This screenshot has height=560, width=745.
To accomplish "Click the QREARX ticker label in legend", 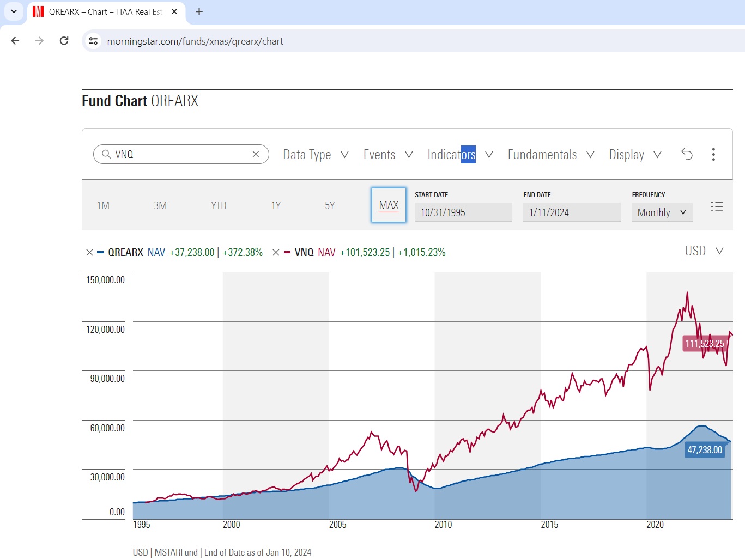I will point(125,252).
